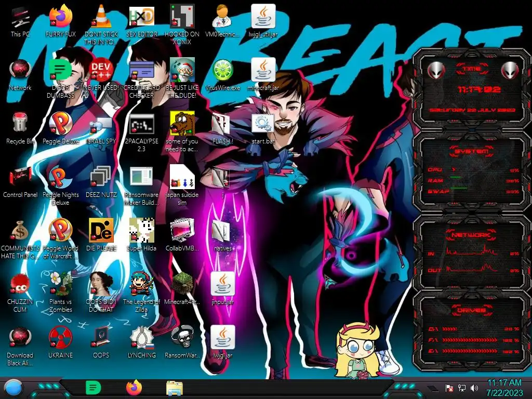
Task: Click the NETWORK IN traffic graph
Action: pyautogui.click(x=472, y=250)
